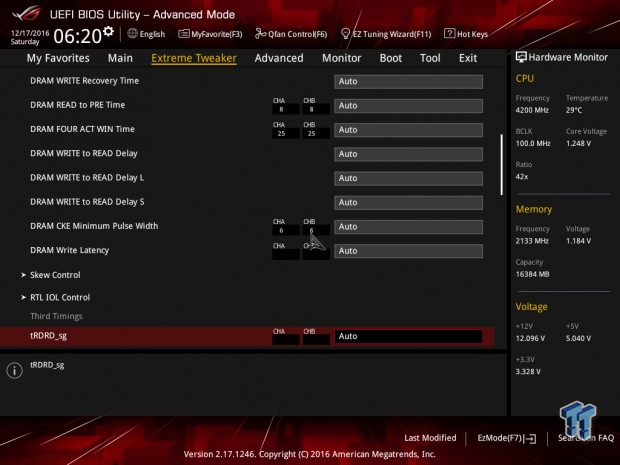Screen dimensions: 620x465
Task: Click the MyFavorite list icon
Action: pos(183,34)
